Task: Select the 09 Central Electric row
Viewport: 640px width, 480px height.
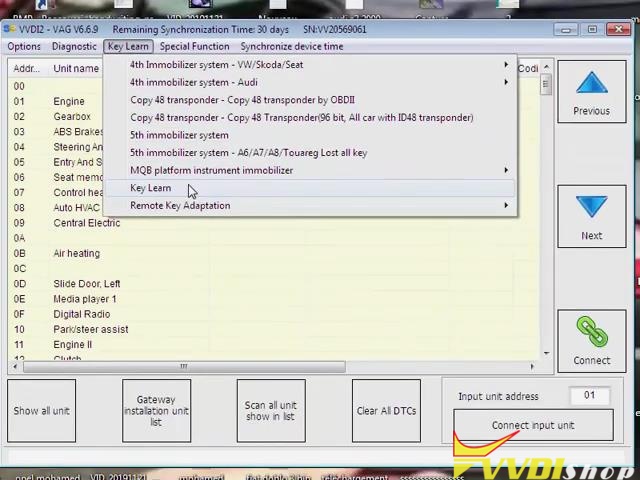Action: [273, 223]
